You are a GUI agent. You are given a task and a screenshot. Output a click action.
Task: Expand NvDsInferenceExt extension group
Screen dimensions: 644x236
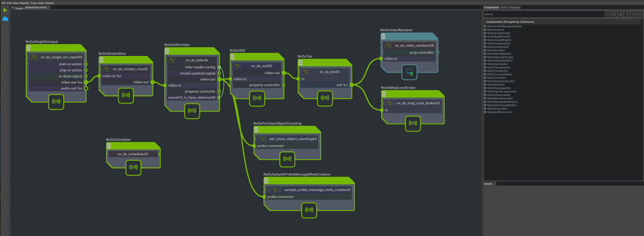[485, 95]
